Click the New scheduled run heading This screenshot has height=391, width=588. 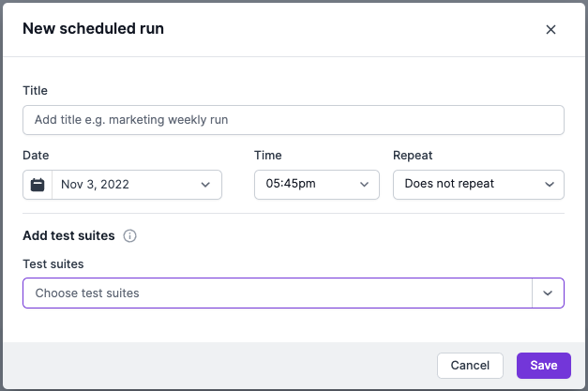pyautogui.click(x=94, y=28)
